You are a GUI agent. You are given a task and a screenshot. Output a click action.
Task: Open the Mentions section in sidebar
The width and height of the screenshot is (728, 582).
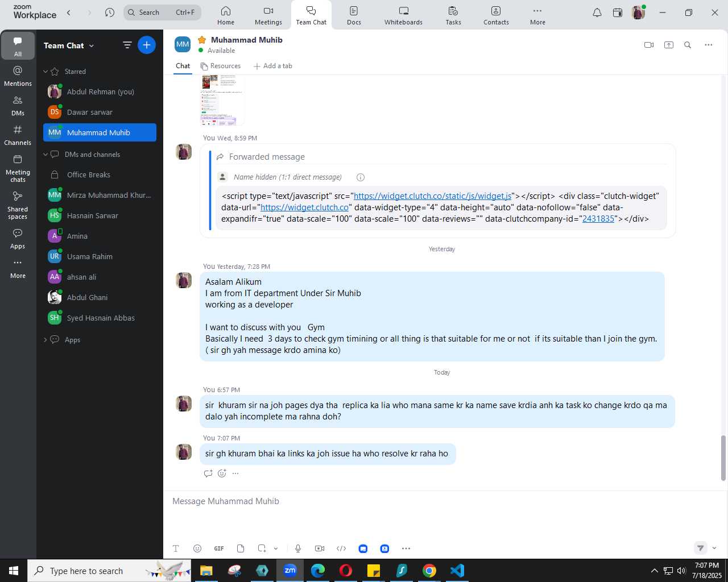click(18, 76)
